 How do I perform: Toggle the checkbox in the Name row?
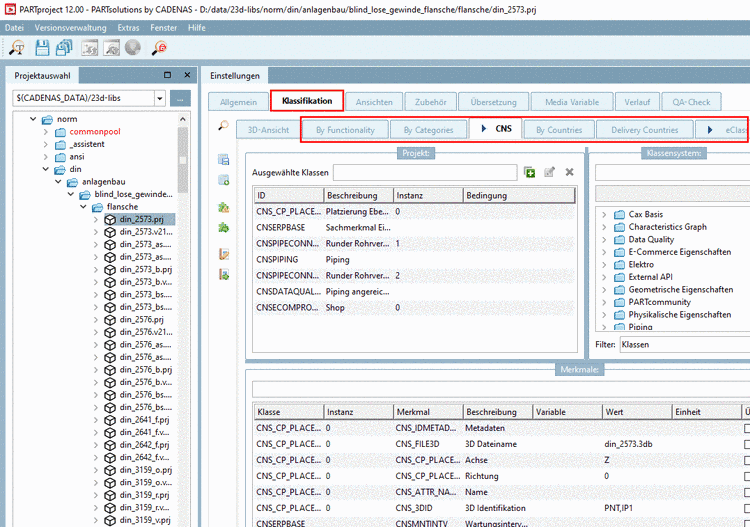(747, 492)
